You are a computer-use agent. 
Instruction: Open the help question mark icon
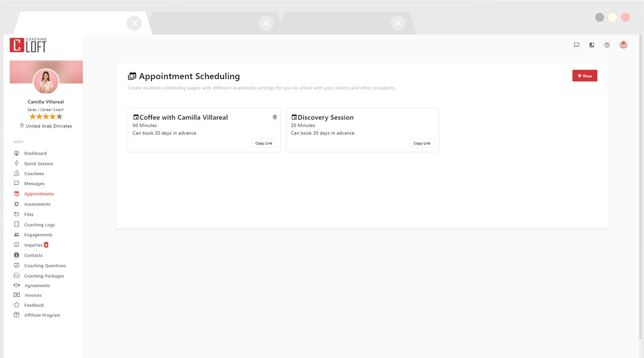coord(607,45)
